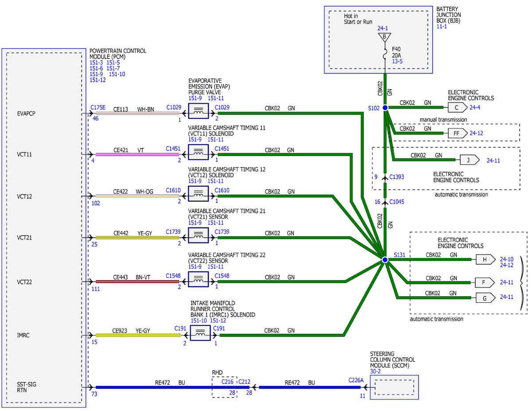The image size is (532, 411).
Task: Follow the 30-2 link under SCCM
Action: [376, 372]
